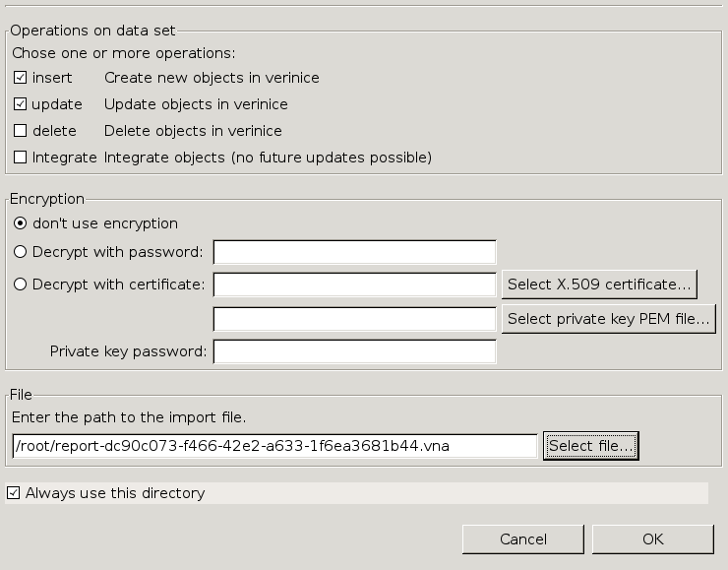Click the 'Delete objects in verinice' label
The height and width of the screenshot is (570, 728).
pyautogui.click(x=193, y=131)
